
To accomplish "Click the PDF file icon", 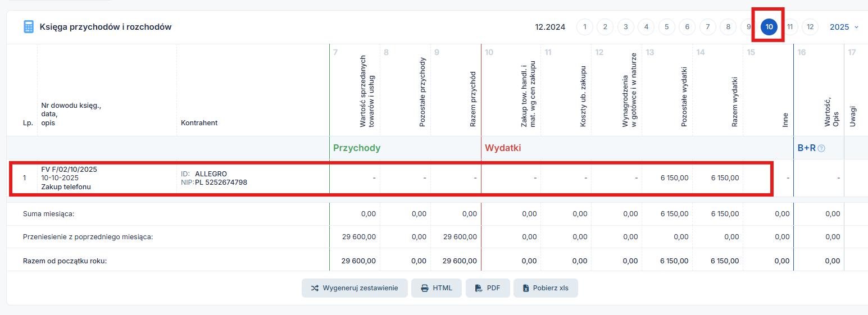I will [479, 288].
